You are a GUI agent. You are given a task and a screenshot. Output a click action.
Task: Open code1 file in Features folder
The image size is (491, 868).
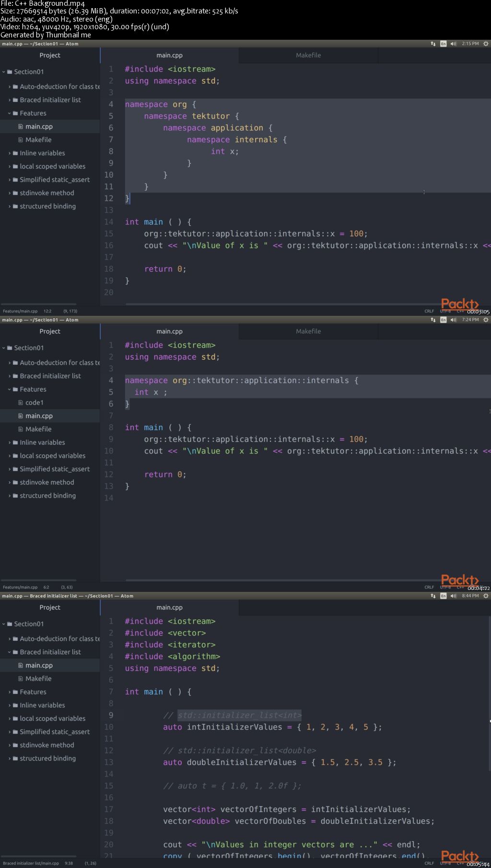point(34,403)
